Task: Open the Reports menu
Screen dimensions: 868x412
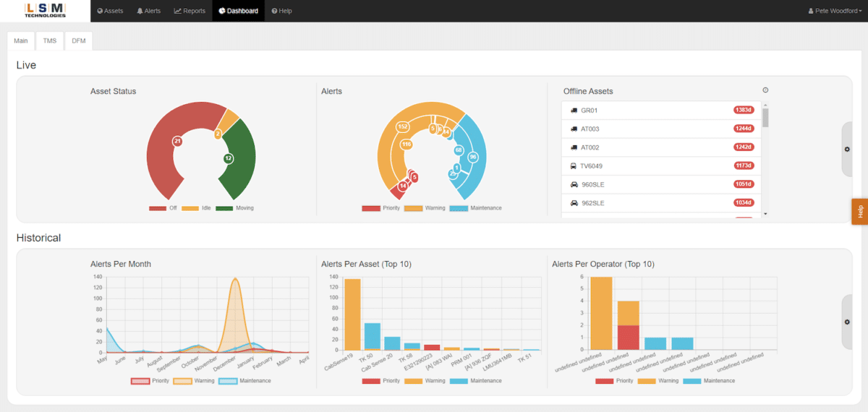Action: 190,11
